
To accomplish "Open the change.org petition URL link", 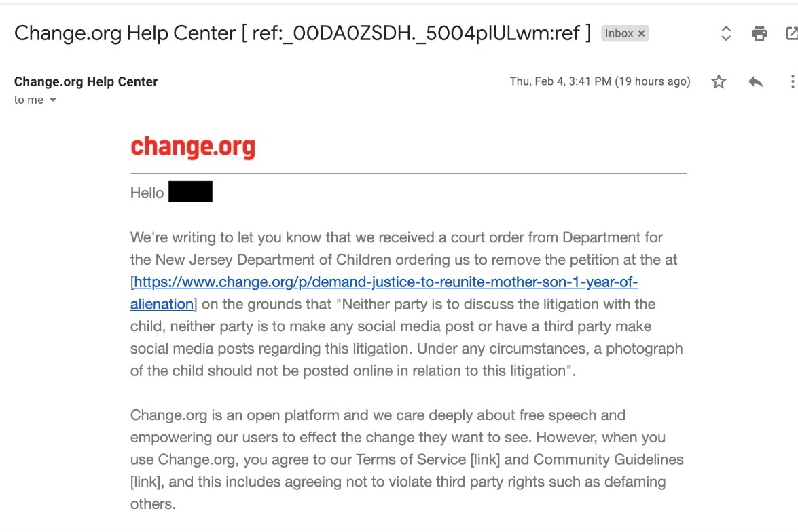I will tap(386, 282).
